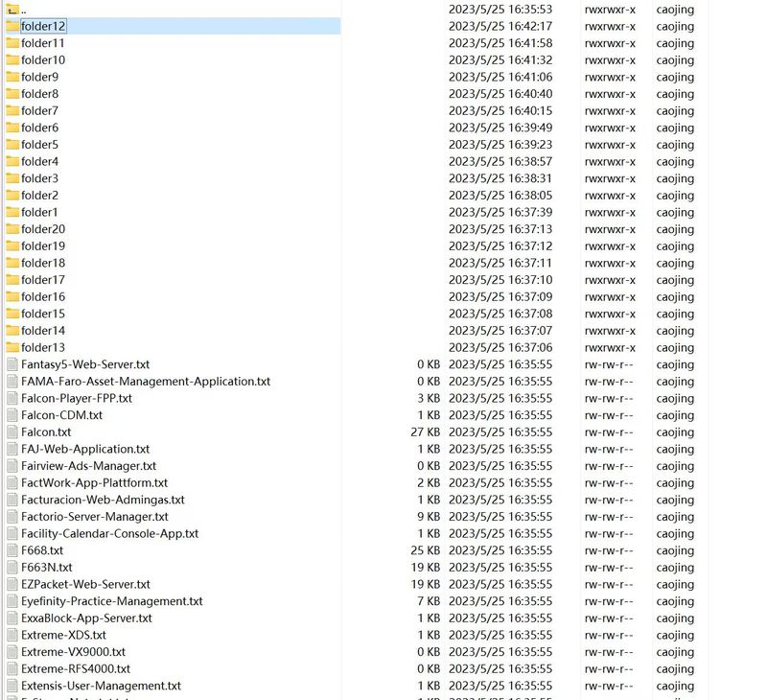This screenshot has width=767, height=700.
Task: Click the timestamp 2023/5/25 16:41:58
Action: [x=500, y=43]
